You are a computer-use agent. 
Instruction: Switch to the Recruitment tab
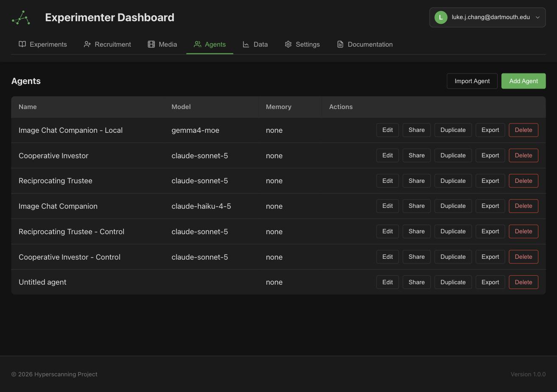(x=107, y=44)
